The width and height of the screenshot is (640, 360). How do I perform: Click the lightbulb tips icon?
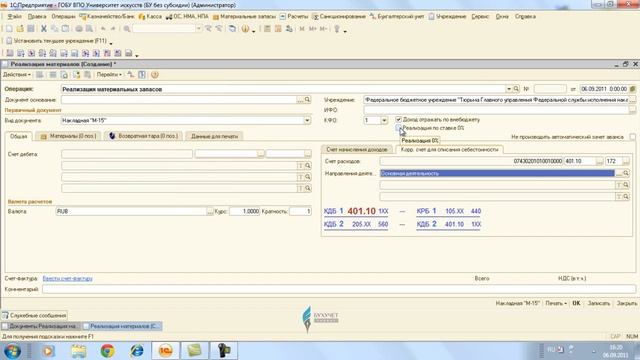[x=337, y=29]
